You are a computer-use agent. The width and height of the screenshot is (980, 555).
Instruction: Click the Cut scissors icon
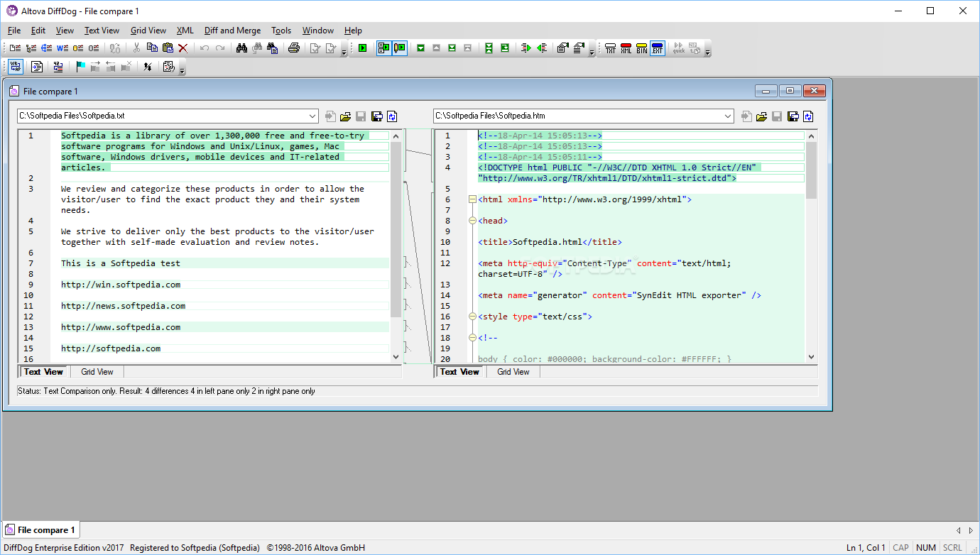136,48
